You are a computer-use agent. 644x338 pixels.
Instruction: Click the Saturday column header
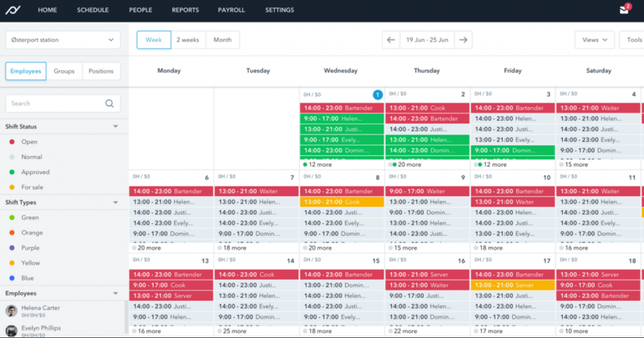[x=599, y=70]
